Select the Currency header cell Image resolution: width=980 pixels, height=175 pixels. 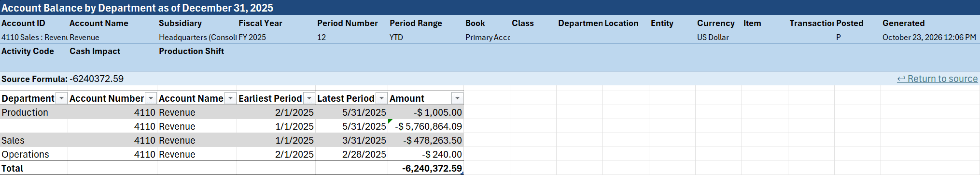pos(718,23)
